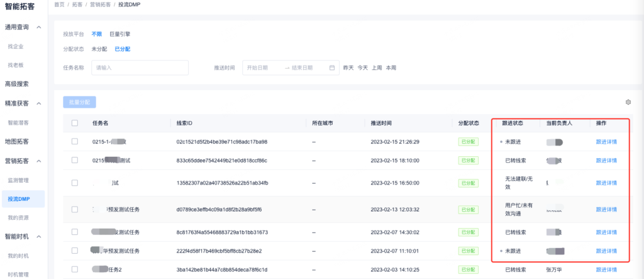Collapse the 通用查询 sidebar section

(x=39, y=27)
